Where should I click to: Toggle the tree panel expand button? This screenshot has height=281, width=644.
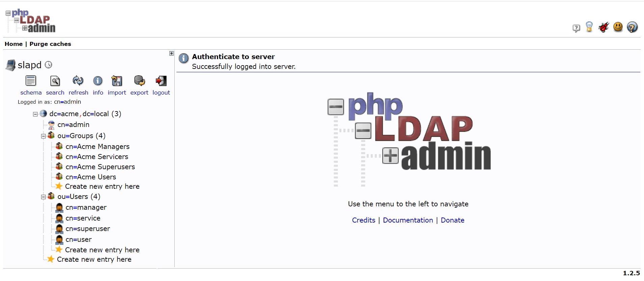point(171,53)
